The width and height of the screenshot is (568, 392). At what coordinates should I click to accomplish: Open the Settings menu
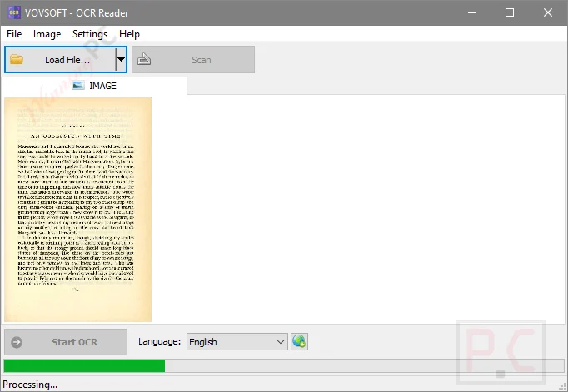[90, 34]
